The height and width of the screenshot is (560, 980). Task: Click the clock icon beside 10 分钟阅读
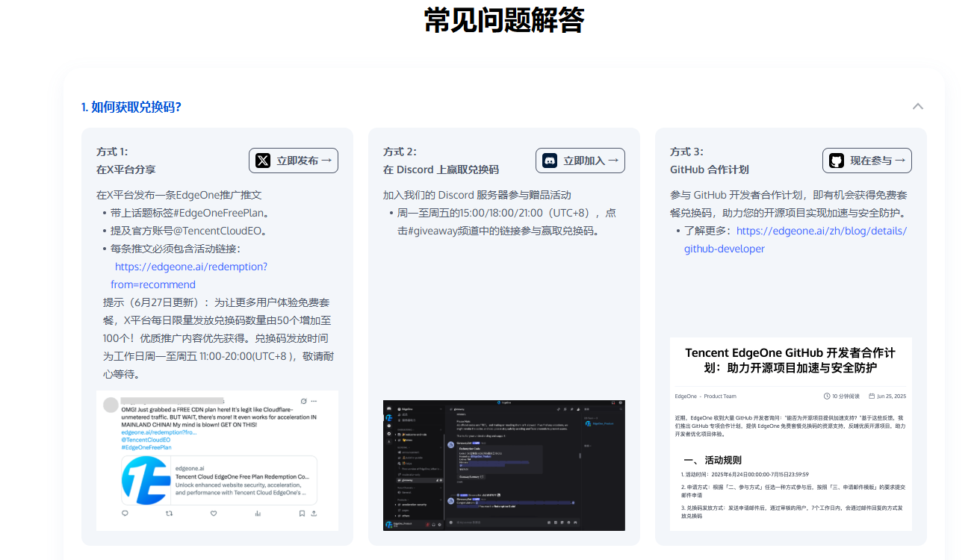(x=827, y=396)
